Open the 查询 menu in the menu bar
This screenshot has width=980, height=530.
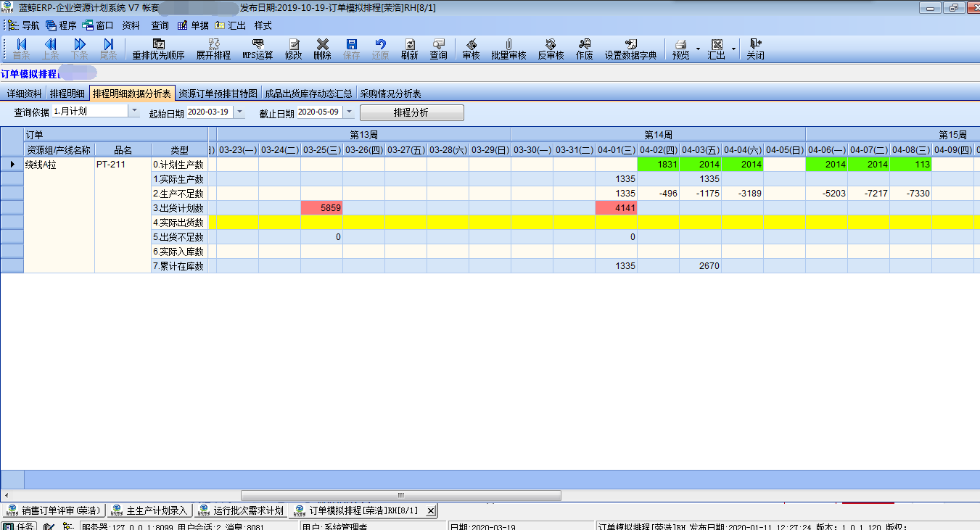pyautogui.click(x=160, y=25)
